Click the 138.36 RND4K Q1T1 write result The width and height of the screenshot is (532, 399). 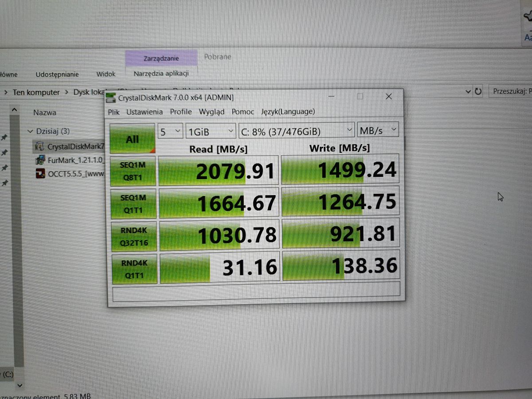point(341,266)
